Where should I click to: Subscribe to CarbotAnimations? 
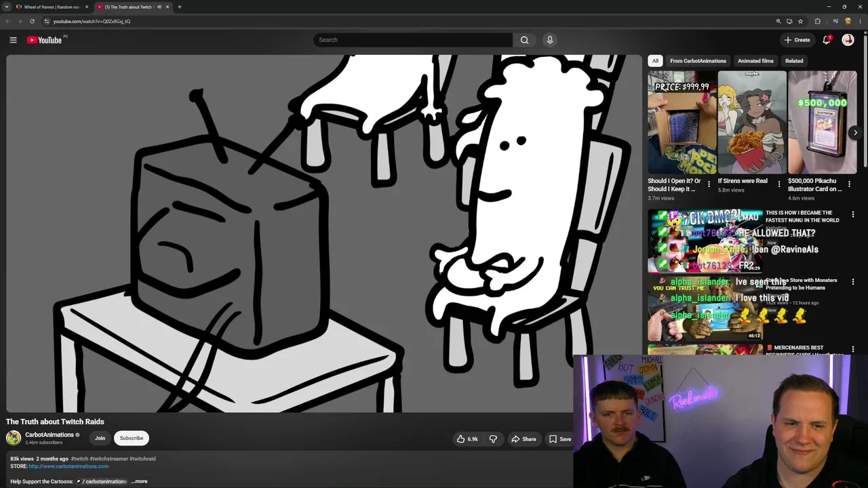point(132,438)
